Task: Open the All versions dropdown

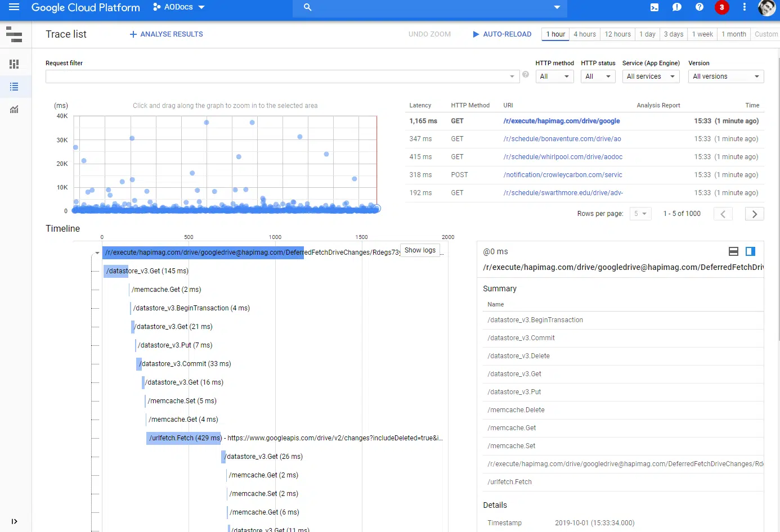Action: (x=726, y=76)
